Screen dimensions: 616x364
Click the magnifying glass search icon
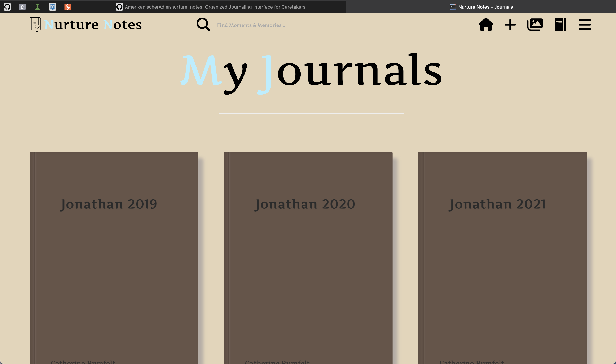click(x=203, y=25)
